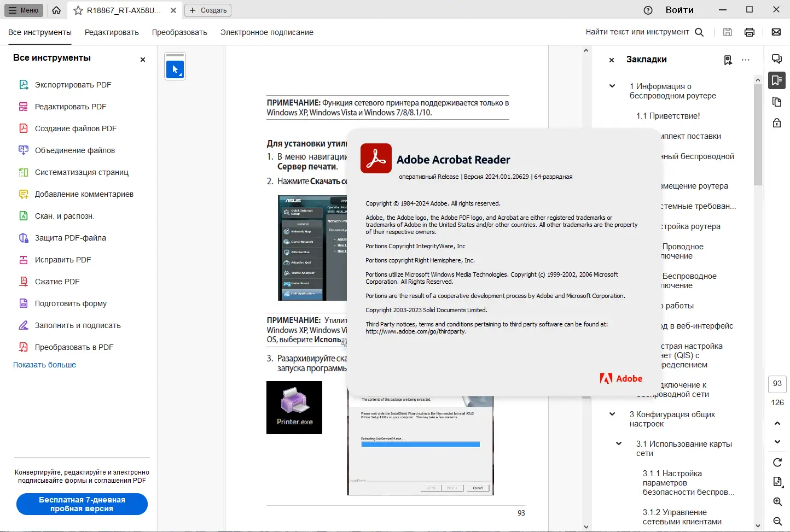Image resolution: width=790 pixels, height=532 pixels.
Task: Print the document with printer icon
Action: coord(750,32)
